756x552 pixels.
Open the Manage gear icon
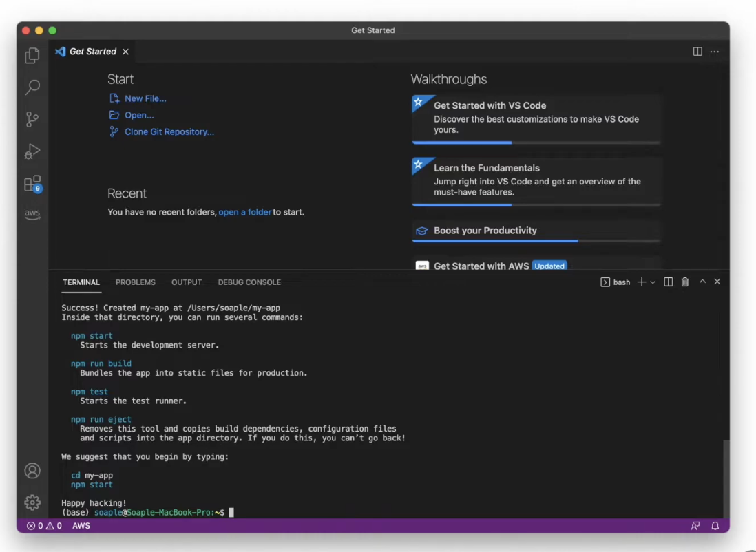pos(32,502)
